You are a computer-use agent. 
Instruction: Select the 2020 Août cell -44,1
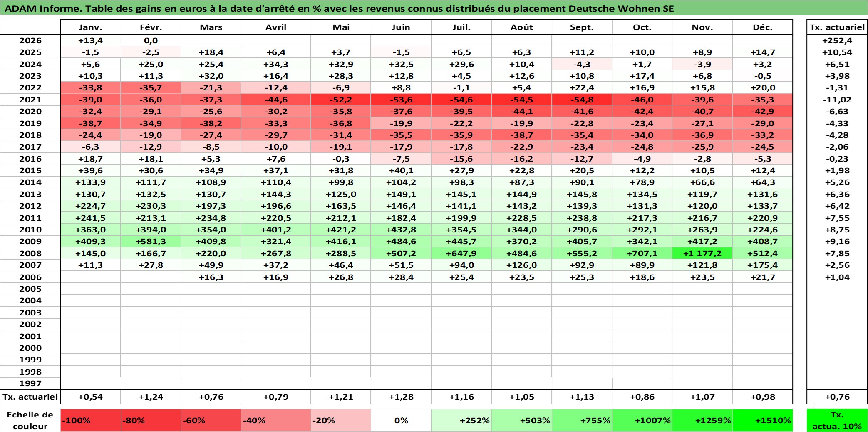[522, 111]
